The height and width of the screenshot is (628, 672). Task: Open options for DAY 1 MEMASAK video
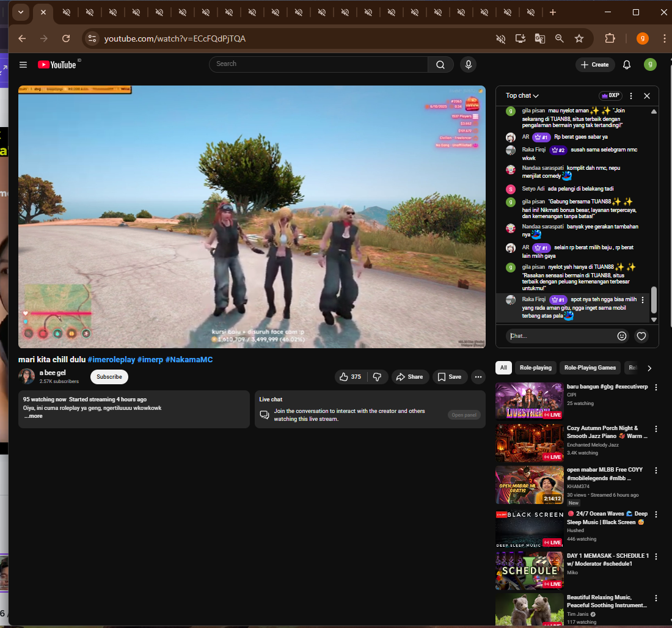pos(656,556)
